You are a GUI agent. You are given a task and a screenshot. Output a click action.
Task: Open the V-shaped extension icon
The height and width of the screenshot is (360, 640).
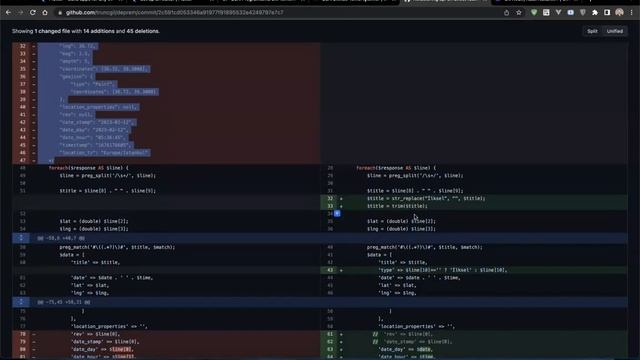click(x=558, y=13)
